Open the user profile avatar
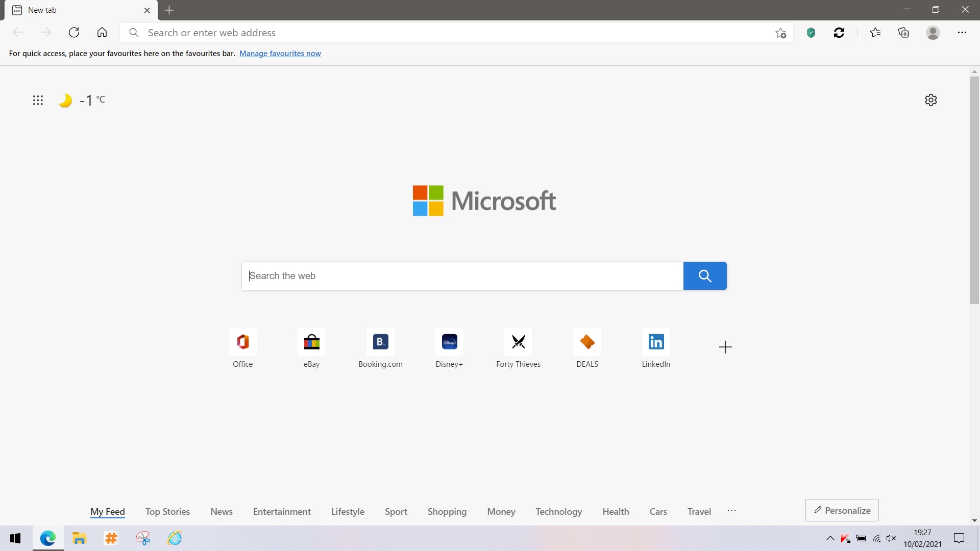Screen dimensions: 980x551 [933, 33]
